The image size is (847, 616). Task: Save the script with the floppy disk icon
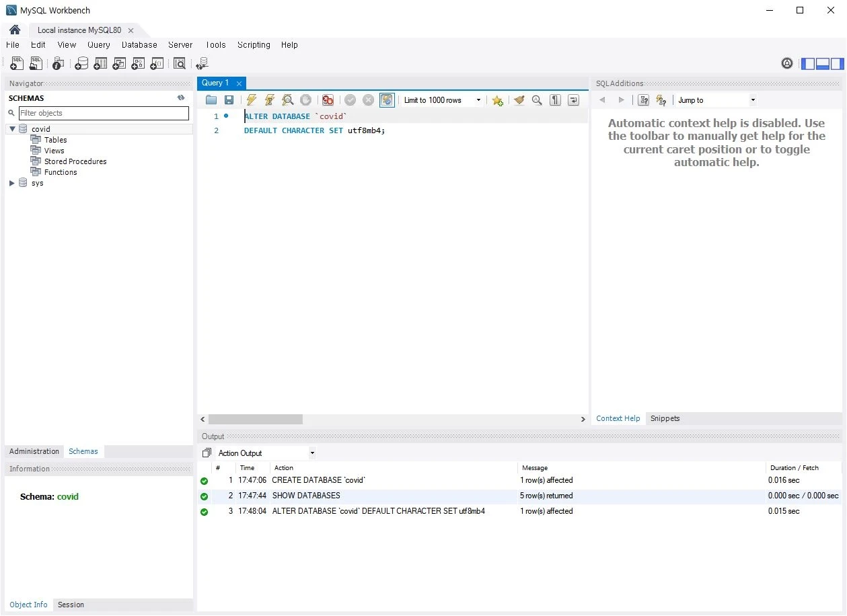(x=229, y=100)
